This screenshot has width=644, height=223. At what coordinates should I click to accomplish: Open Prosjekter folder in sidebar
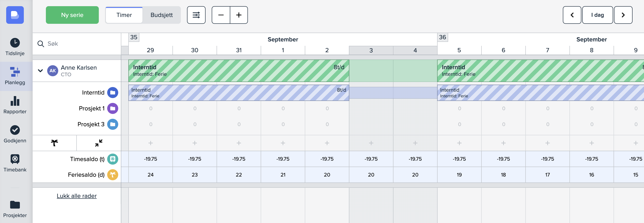click(15, 209)
